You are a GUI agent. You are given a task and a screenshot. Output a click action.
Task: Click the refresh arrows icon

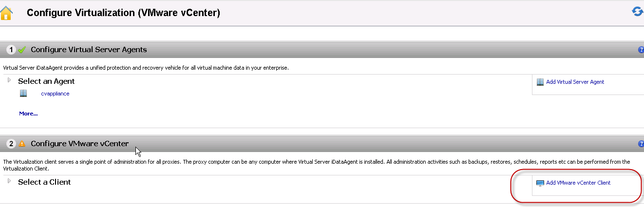click(x=638, y=11)
